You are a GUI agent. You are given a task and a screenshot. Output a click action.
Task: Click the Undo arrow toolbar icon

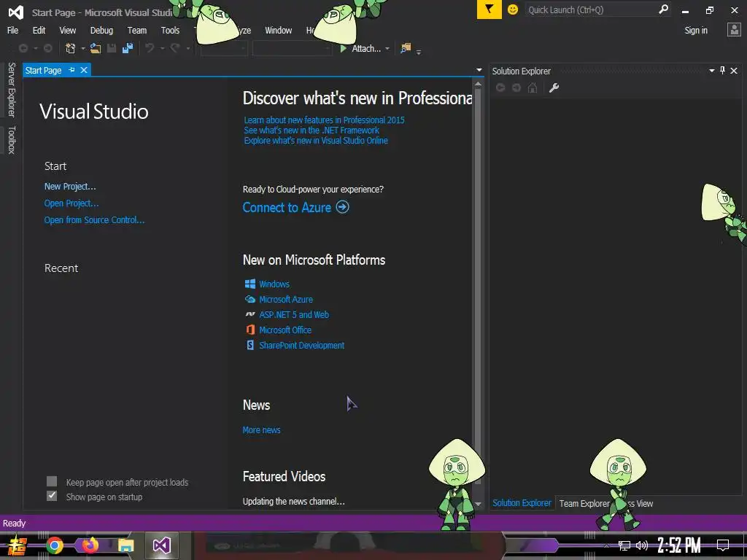(x=150, y=48)
